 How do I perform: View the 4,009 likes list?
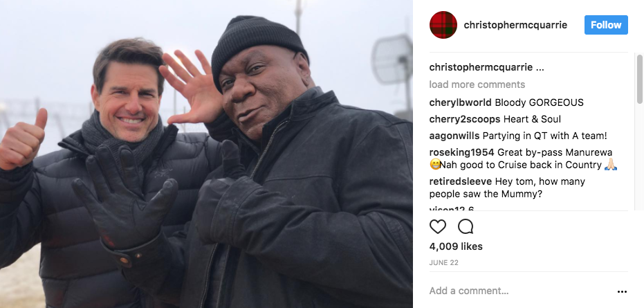click(456, 246)
